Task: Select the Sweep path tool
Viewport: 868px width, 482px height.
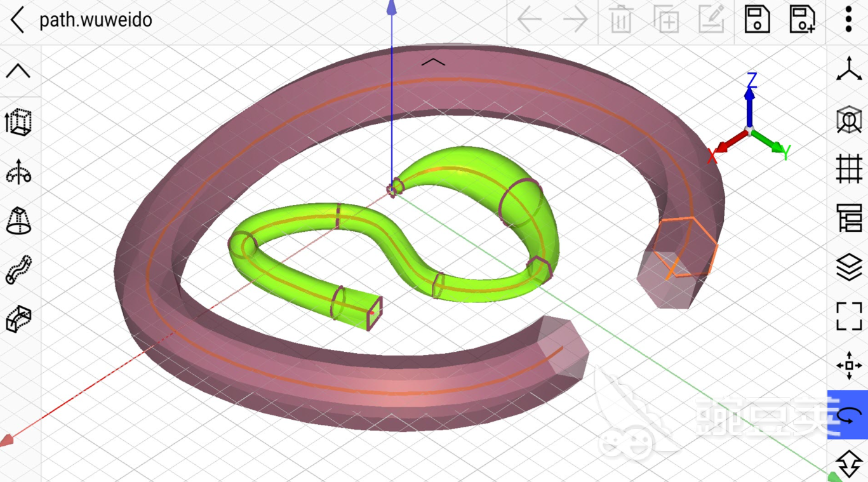Action: pos(19,269)
